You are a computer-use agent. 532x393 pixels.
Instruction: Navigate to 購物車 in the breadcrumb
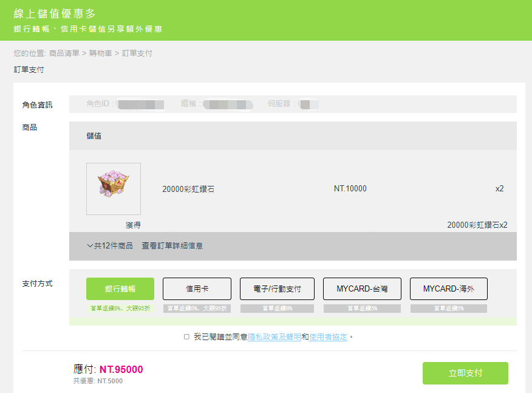100,53
